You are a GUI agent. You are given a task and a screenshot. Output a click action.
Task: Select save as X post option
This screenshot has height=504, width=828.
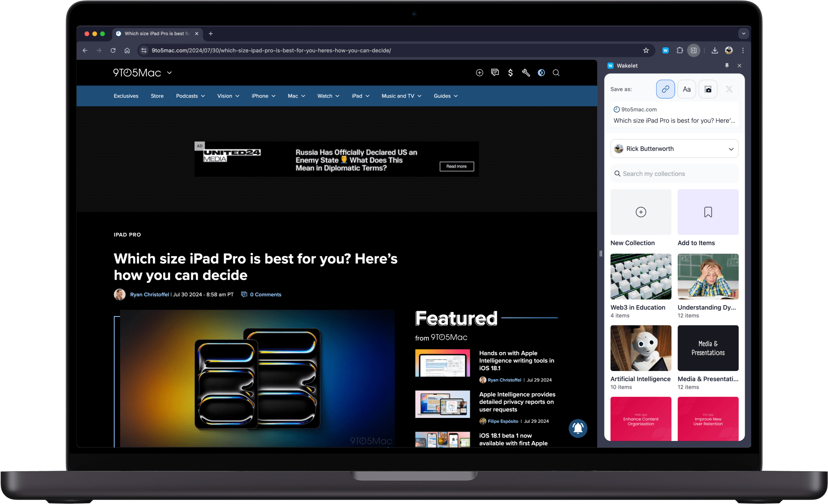(729, 89)
